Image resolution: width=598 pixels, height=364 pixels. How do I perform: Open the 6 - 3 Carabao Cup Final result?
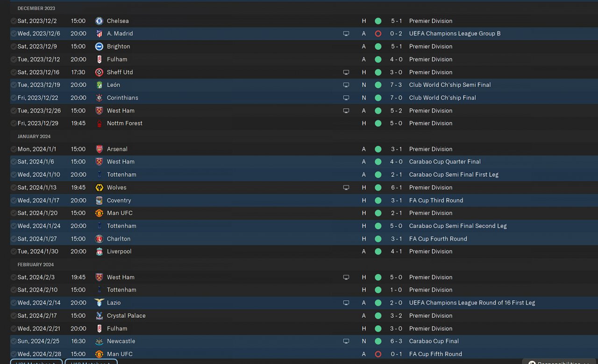coord(396,341)
